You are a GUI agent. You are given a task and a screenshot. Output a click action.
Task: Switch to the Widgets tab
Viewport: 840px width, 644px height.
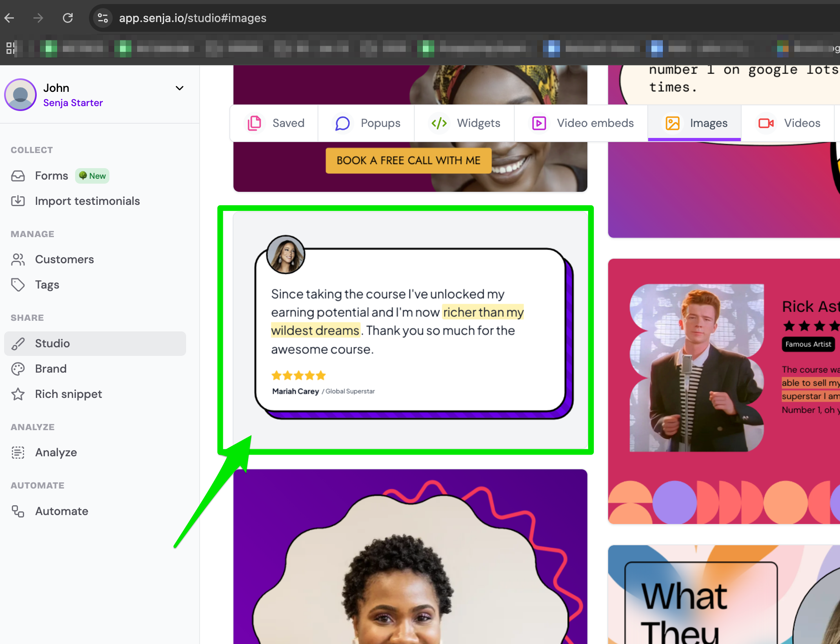click(465, 123)
